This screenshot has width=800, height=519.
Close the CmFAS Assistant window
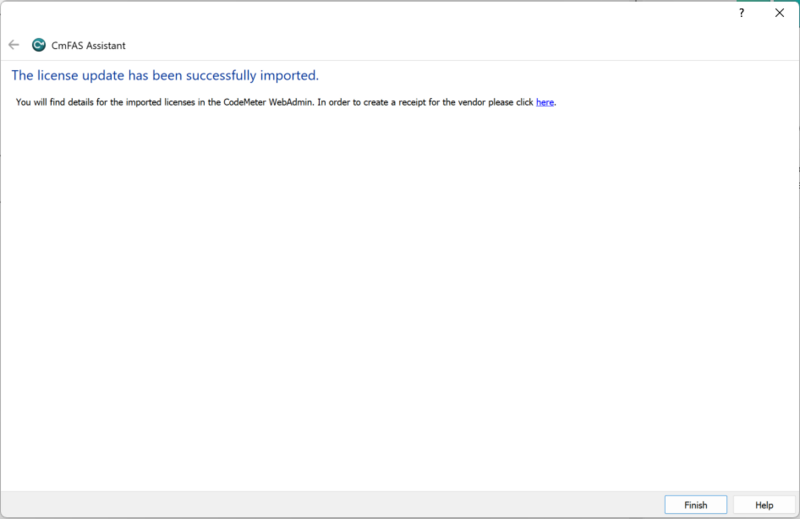(x=779, y=13)
